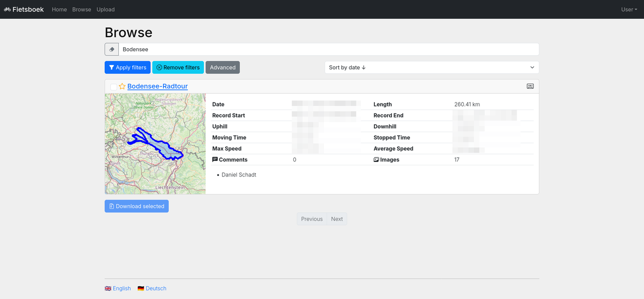Click the Bodensee map preview thumbnail

pos(155,144)
